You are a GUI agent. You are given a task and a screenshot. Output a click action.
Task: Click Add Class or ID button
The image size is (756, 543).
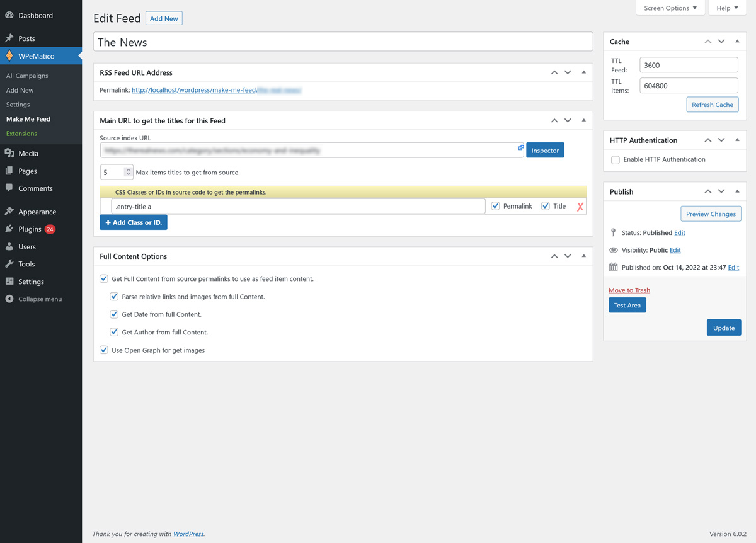point(134,222)
